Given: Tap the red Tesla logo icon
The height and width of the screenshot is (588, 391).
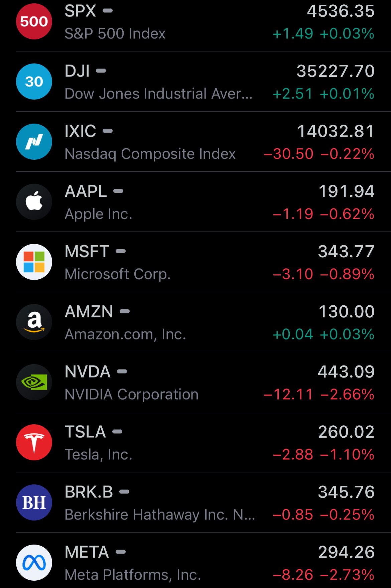Looking at the screenshot, I should 34,442.
